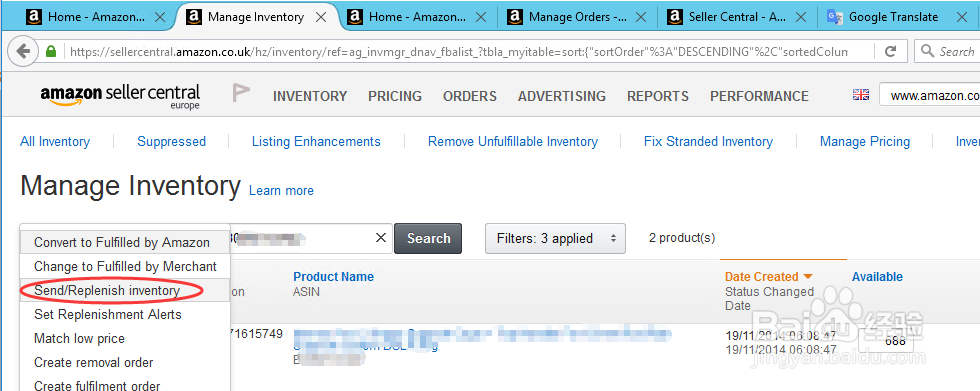980x391 pixels.
Task: Sort by Date Created column arrow
Action: [x=808, y=277]
